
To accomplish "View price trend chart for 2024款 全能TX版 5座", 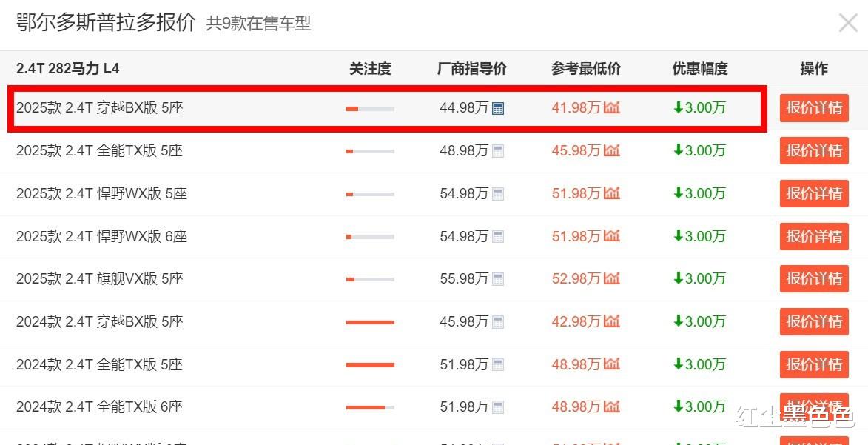I will [x=612, y=364].
